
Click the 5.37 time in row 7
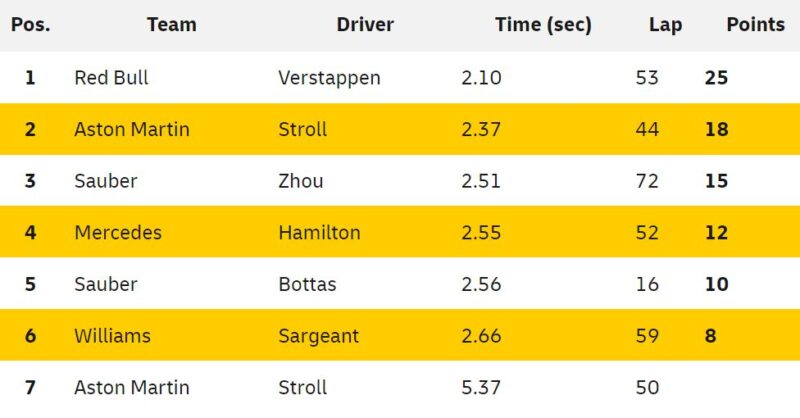479,387
